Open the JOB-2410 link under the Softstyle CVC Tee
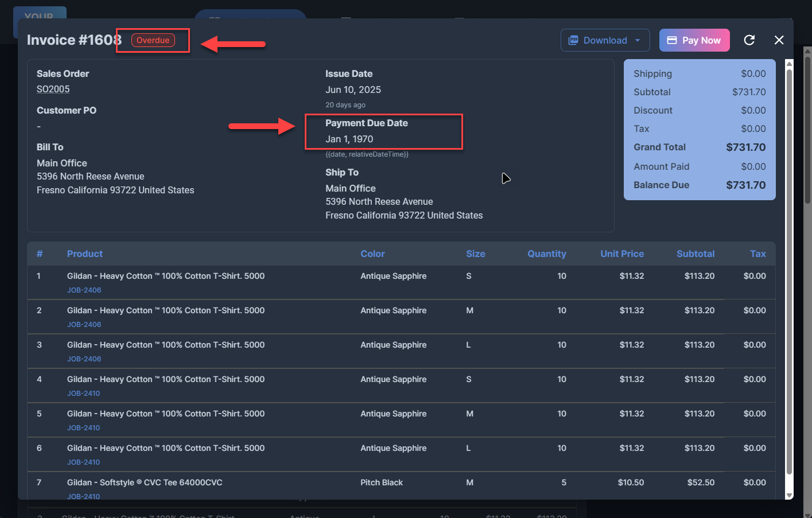 [x=83, y=496]
